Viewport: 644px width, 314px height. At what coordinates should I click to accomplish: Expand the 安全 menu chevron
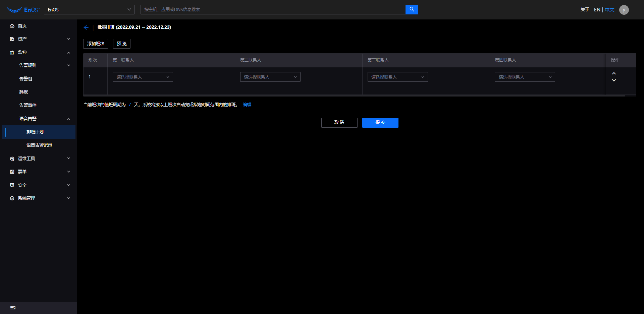[x=68, y=185]
